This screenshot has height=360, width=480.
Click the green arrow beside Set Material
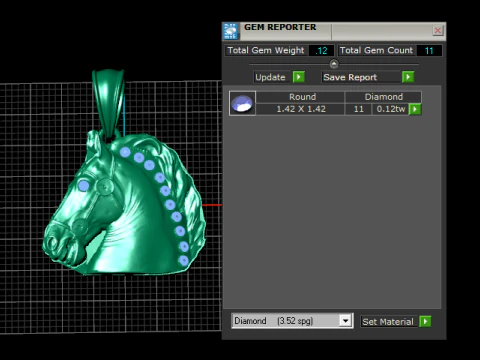[425, 321]
